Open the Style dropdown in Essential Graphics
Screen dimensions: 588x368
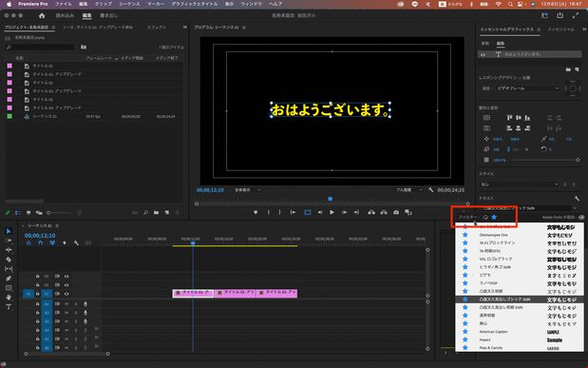[520, 184]
